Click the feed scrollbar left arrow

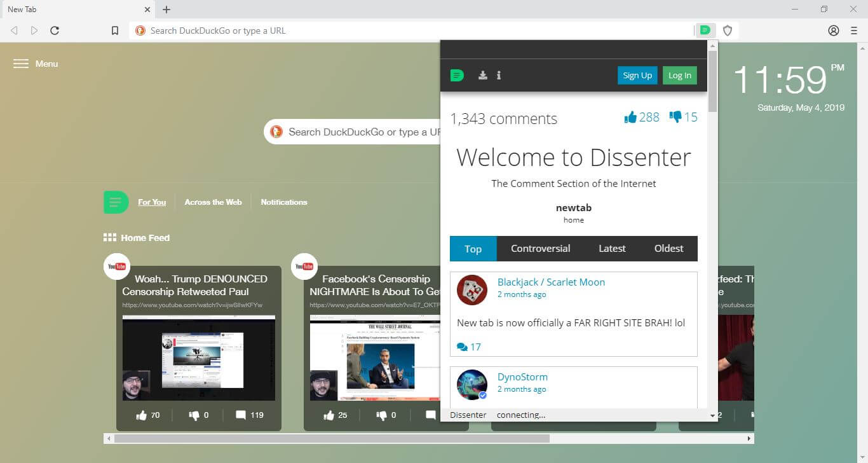point(109,439)
